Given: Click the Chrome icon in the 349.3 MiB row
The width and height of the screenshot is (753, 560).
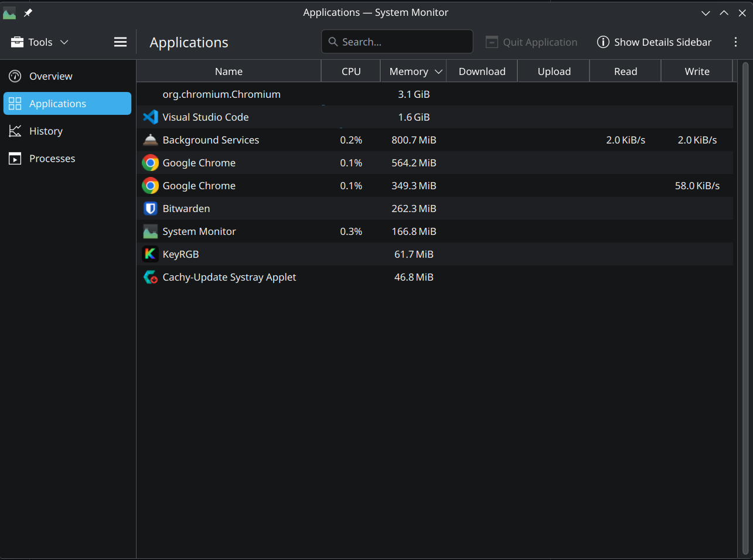Looking at the screenshot, I should coord(151,186).
